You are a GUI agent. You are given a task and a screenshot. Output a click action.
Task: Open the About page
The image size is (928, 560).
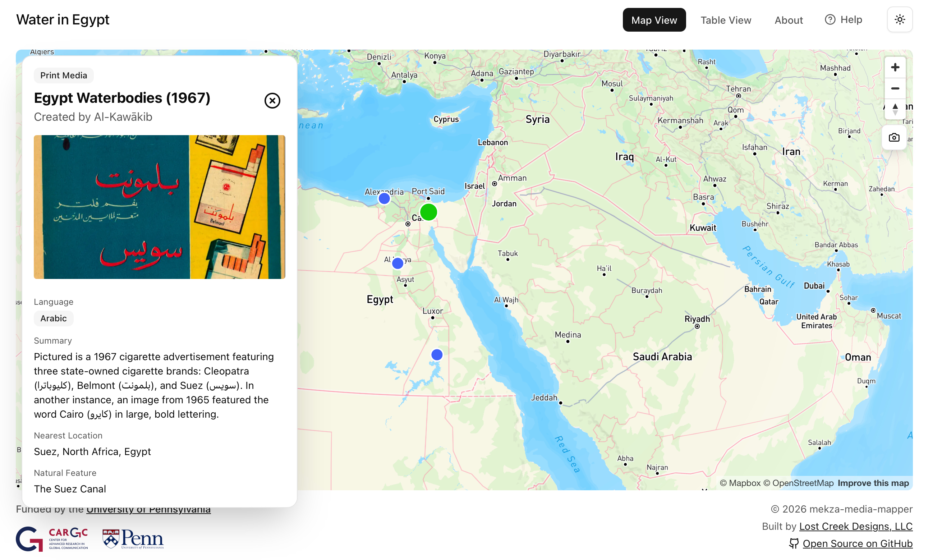(x=788, y=20)
